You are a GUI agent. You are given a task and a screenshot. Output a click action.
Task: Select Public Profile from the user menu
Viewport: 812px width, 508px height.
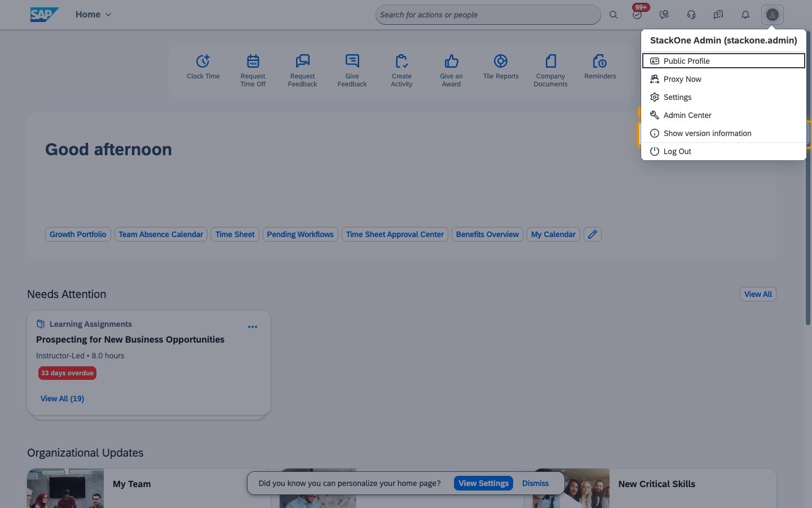click(x=723, y=61)
